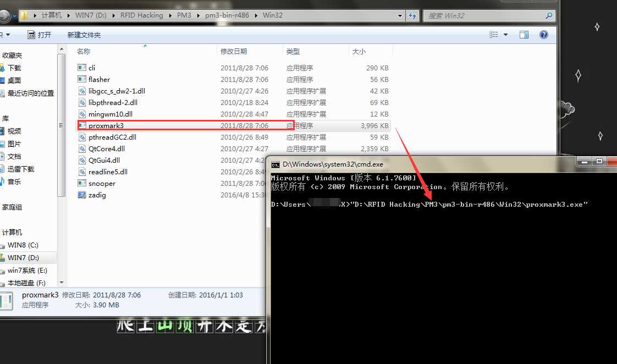This screenshot has height=364, width=617.
Task: Click the QtGui4.dll file icon
Action: [82, 160]
